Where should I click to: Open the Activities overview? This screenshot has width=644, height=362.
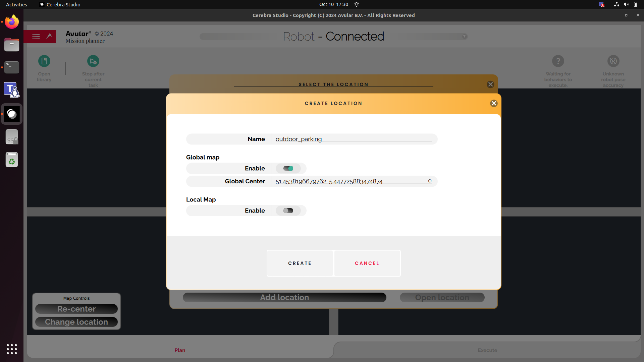[16, 4]
